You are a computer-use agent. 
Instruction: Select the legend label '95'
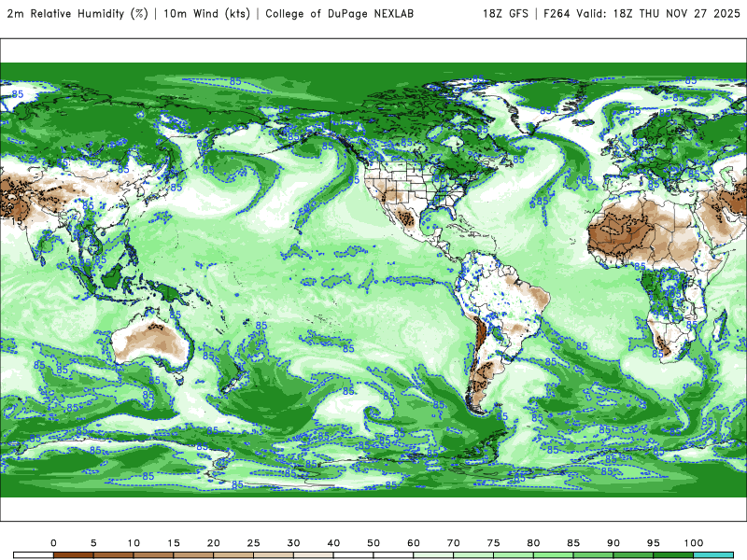654,543
